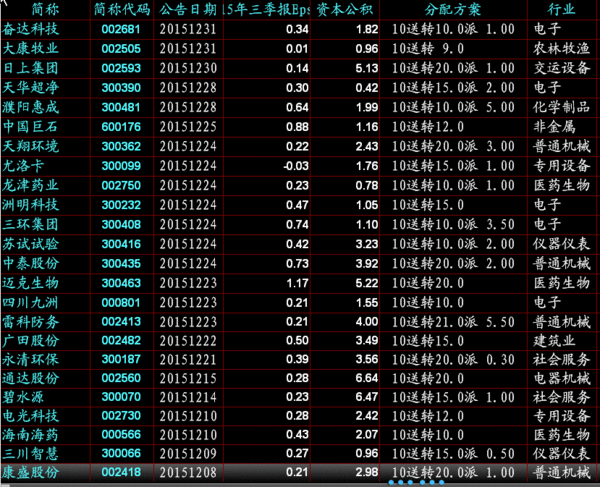Select stock name 四川九洲
Viewport: 600px width, 487px height.
point(30,303)
